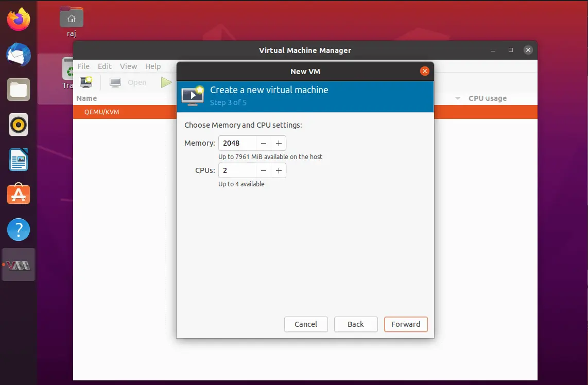Decrease Memory with the minus button
588x385 pixels.
(264, 143)
